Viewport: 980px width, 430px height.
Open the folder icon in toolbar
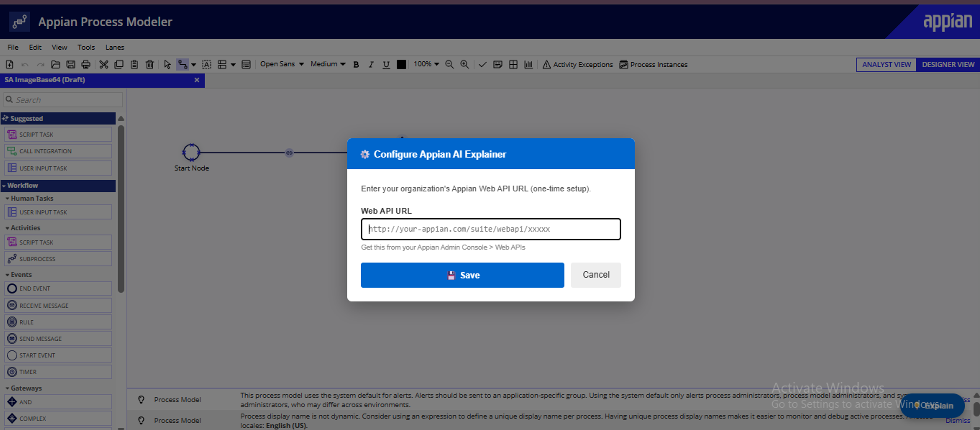[x=56, y=64]
